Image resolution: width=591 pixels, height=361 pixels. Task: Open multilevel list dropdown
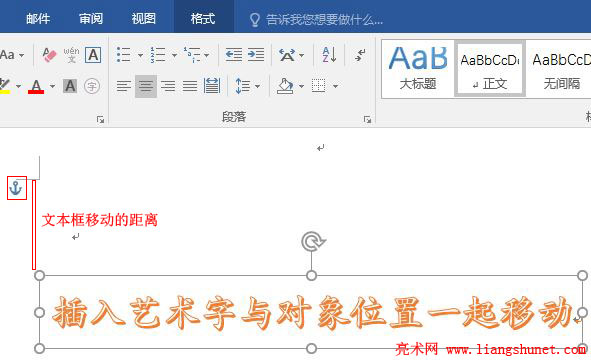207,55
